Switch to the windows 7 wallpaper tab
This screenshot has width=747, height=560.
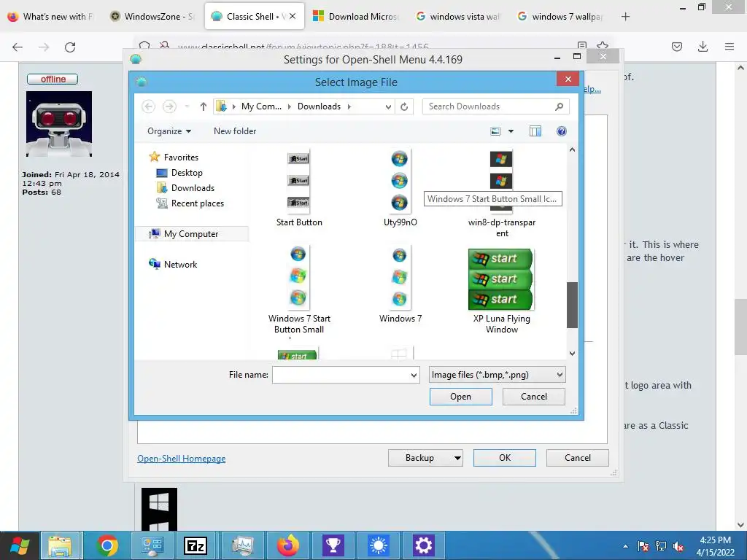(x=561, y=17)
